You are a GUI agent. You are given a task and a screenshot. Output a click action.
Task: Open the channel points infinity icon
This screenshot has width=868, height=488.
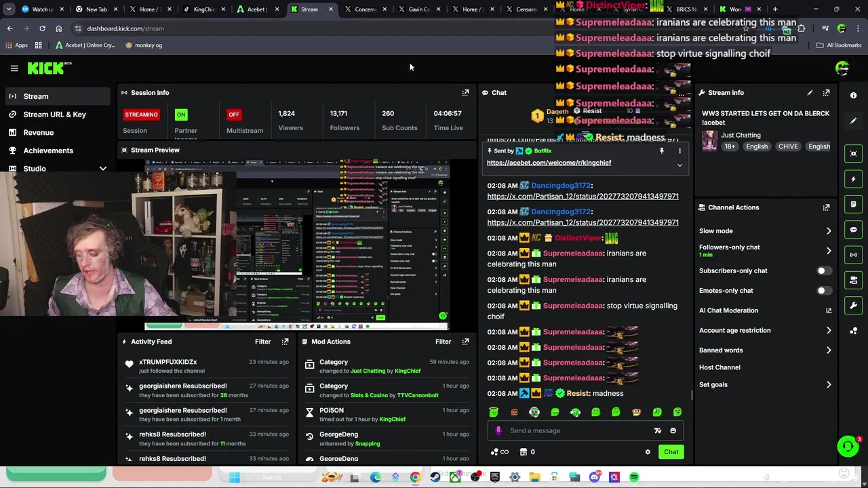click(499, 452)
